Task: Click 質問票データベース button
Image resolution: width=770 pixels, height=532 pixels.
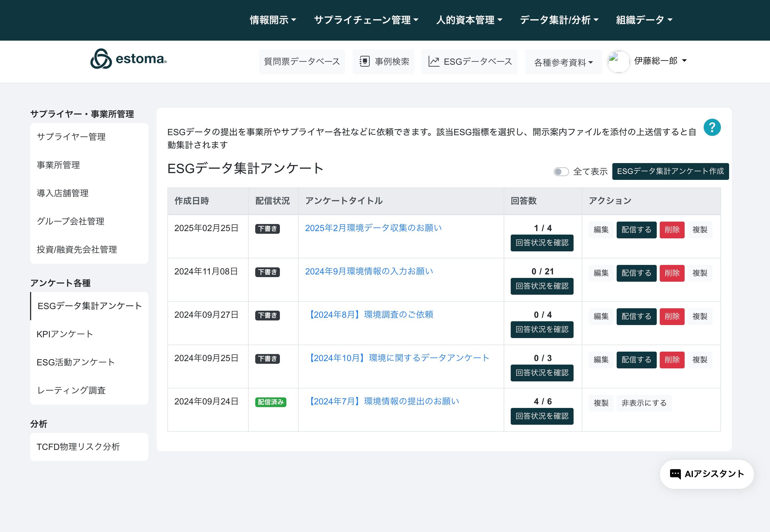Action: point(302,62)
